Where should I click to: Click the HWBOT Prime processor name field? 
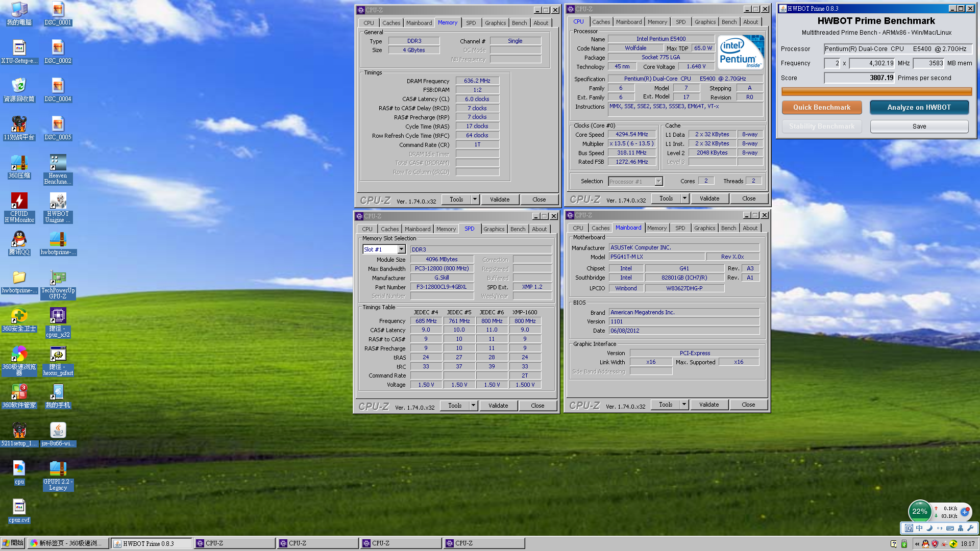pos(898,49)
